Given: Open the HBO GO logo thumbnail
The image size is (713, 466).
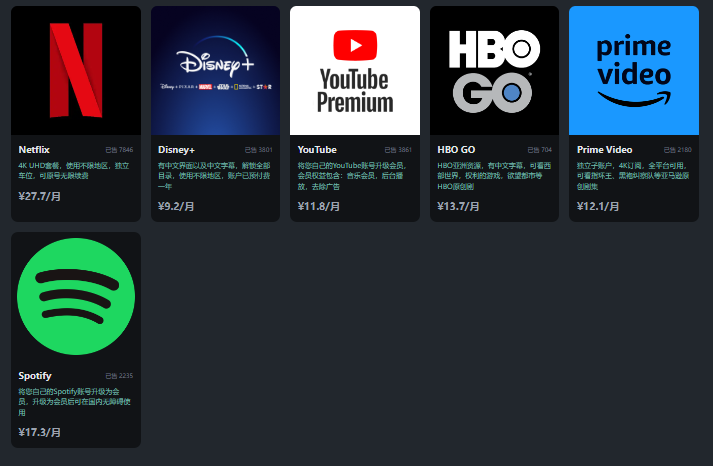Looking at the screenshot, I should tap(494, 70).
